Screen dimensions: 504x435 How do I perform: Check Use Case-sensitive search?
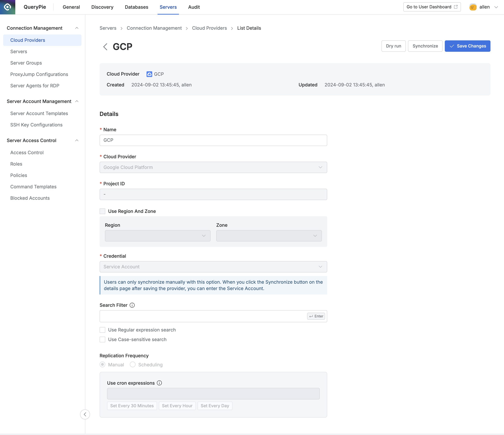coord(102,339)
